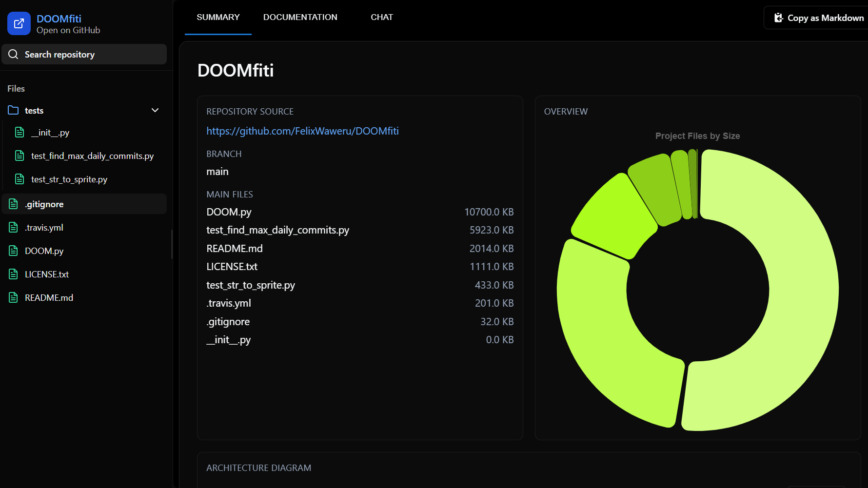Click the sidebar vertical scrollbar handle
The width and height of the screenshot is (868, 488).
click(x=171, y=244)
